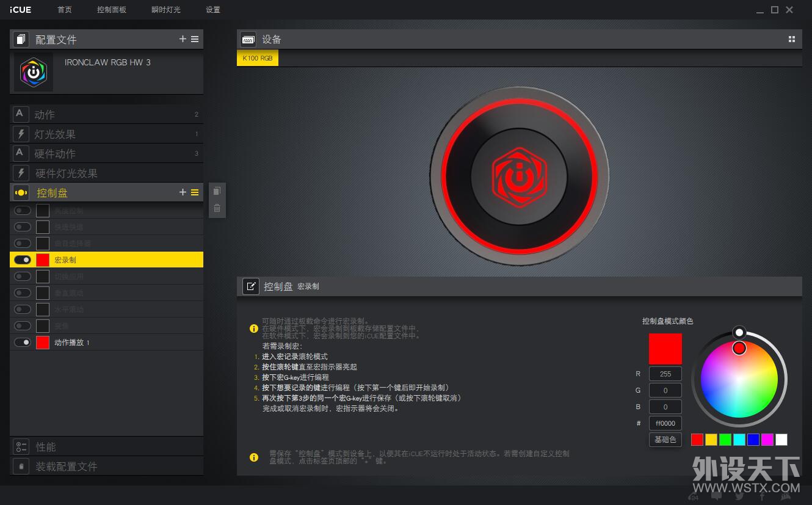The image size is (812, 505).
Task: Toggle the 动作播放 1 mode switch
Action: (23, 342)
